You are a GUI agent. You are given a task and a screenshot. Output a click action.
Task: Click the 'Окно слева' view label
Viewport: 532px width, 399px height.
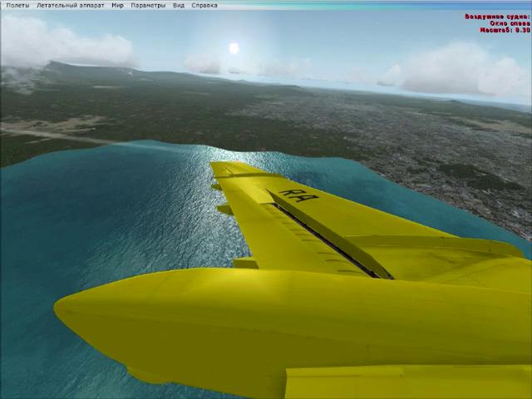point(510,23)
